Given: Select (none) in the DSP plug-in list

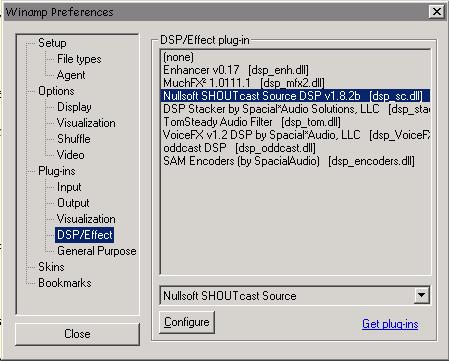Looking at the screenshot, I should click(295, 57).
